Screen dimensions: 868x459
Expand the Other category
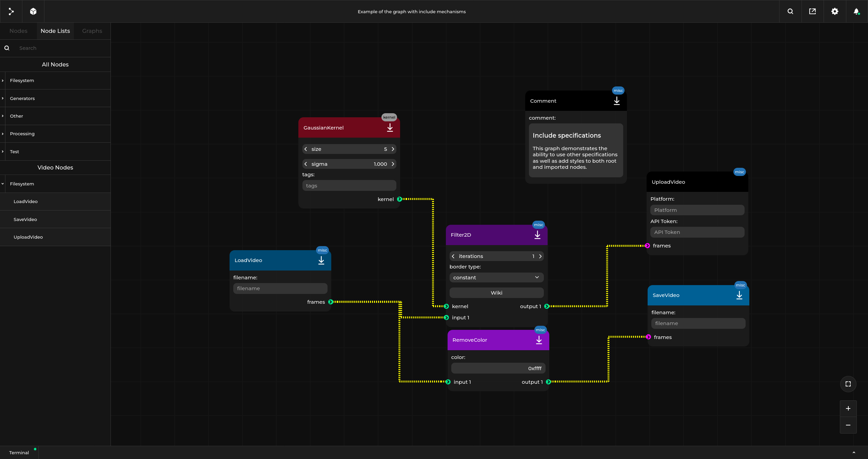coord(3,116)
